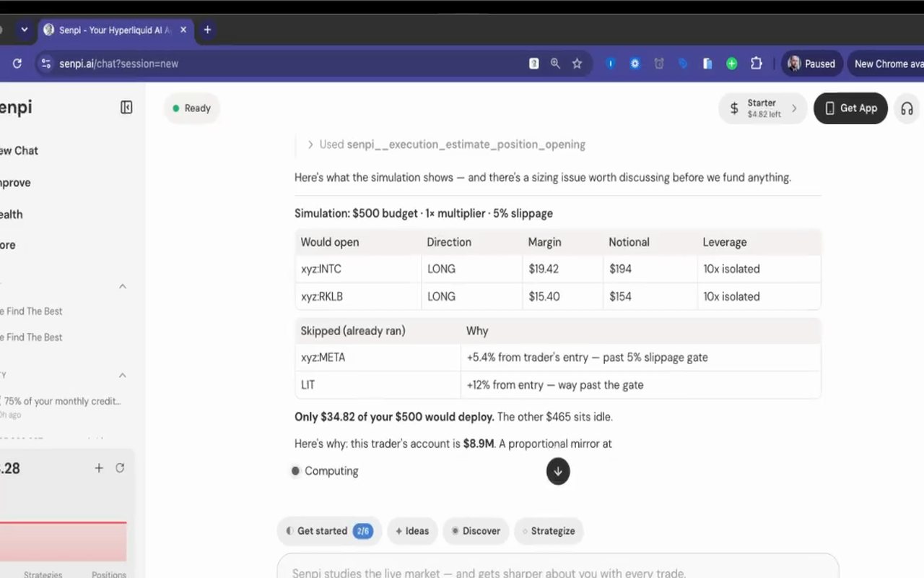Click the $19.42 margin value
Viewport: 924px width, 578px height.
pyautogui.click(x=544, y=269)
